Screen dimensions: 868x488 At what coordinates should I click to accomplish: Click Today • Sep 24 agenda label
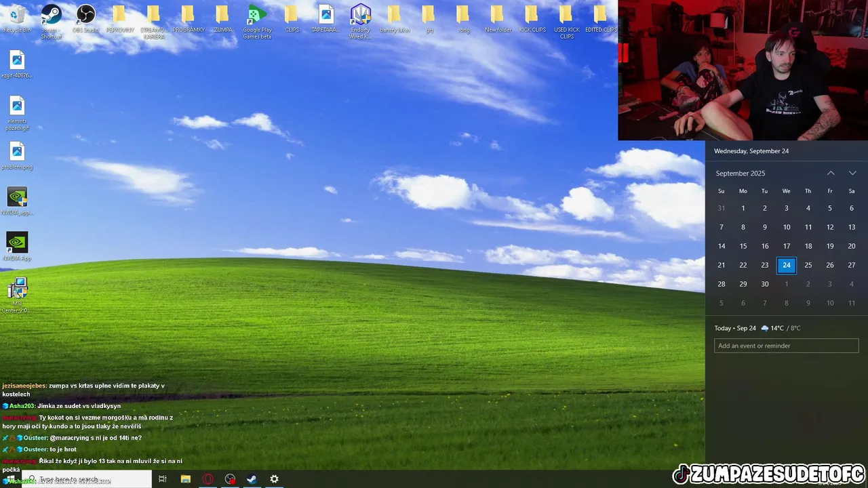pos(735,328)
